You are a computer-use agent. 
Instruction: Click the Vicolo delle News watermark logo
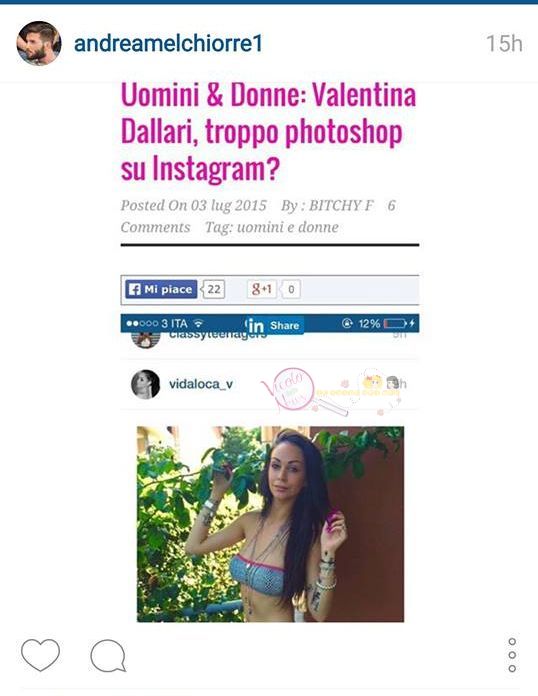click(288, 390)
